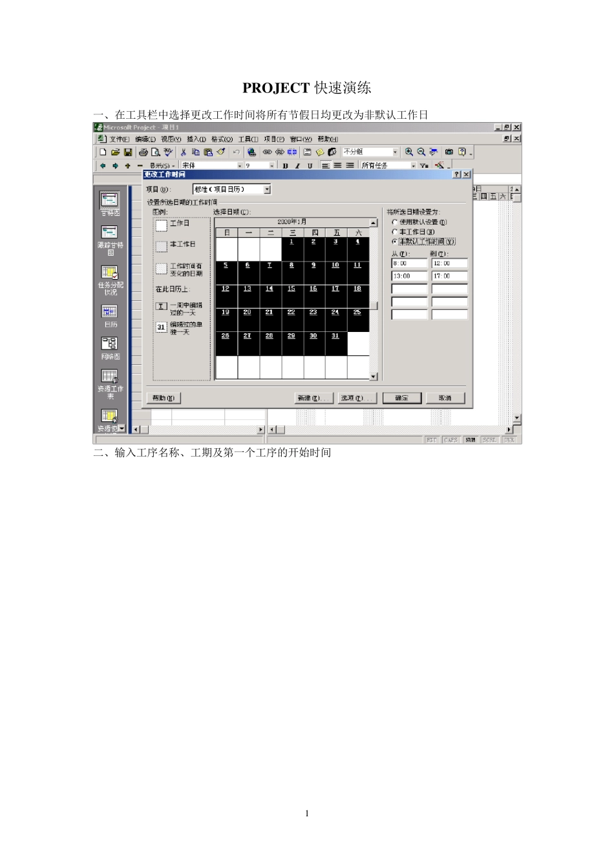Click the 选项 button
Viewport: 614px width, 868px height.
pyautogui.click(x=357, y=398)
